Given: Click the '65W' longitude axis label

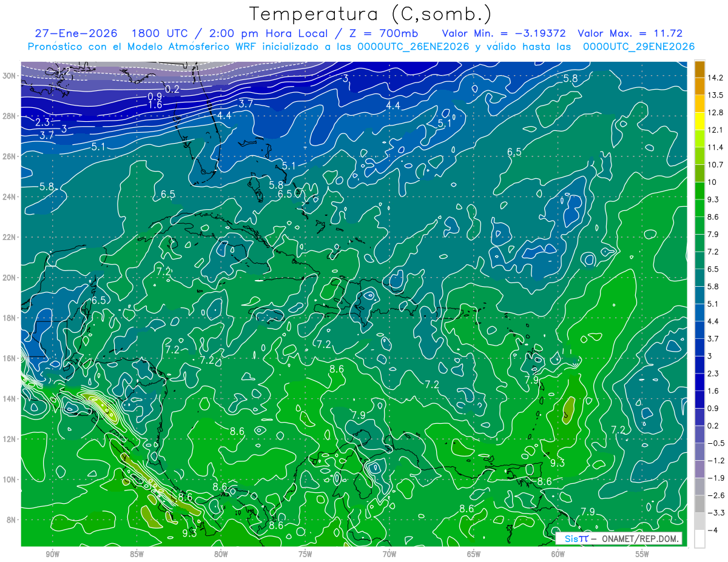Looking at the screenshot, I should tap(474, 555).
